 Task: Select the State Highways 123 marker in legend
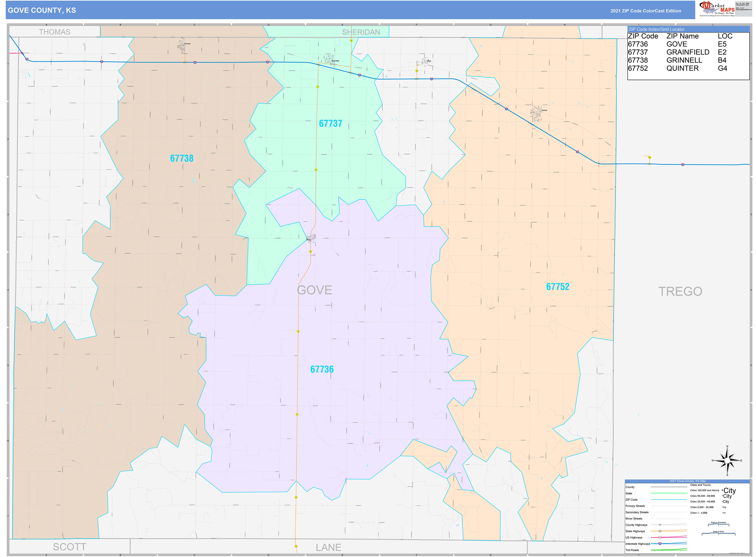(x=660, y=531)
